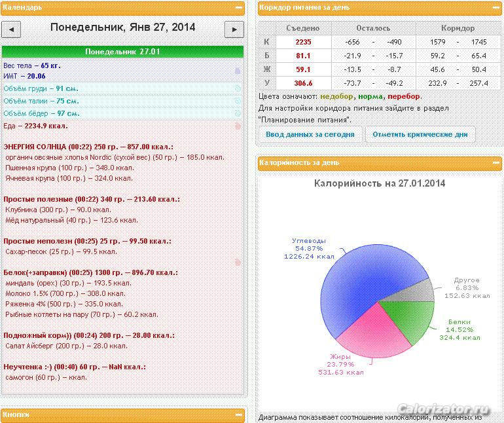Click the date title Понедельник, Янв 27, 2014
The height and width of the screenshot is (423, 504).
(123, 27)
